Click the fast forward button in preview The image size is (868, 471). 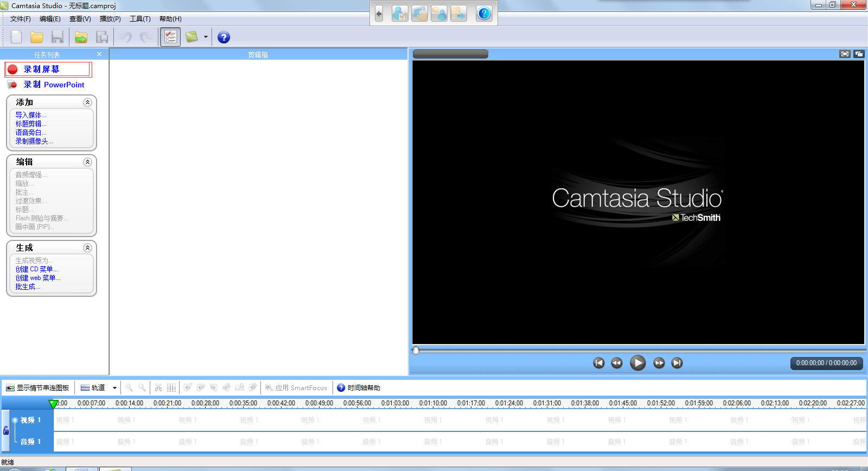tap(659, 363)
